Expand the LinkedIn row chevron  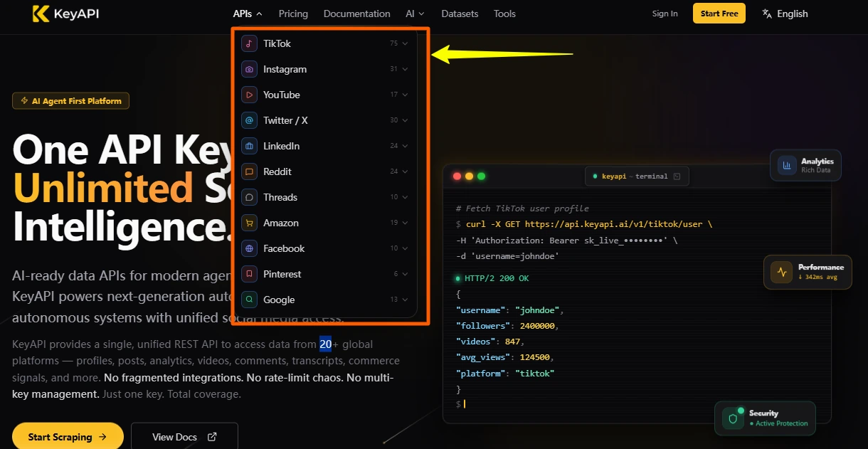[405, 146]
